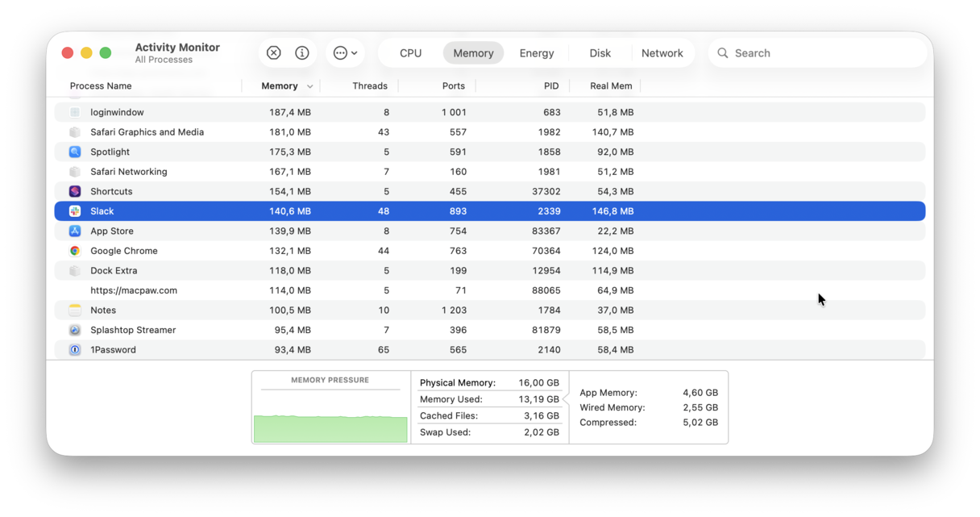
Task: Click the magnifying glass search icon
Action: coord(723,53)
